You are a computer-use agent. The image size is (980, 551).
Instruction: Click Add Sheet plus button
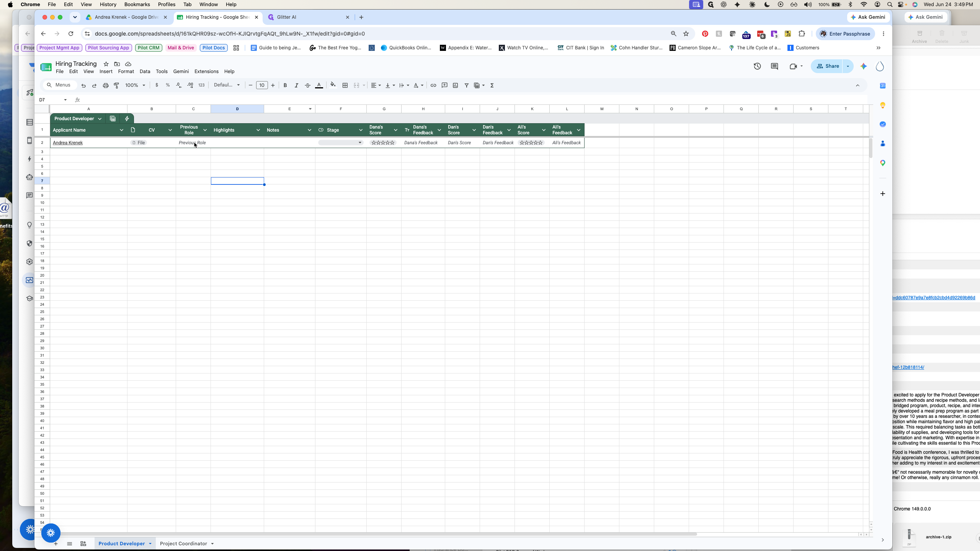[56, 544]
